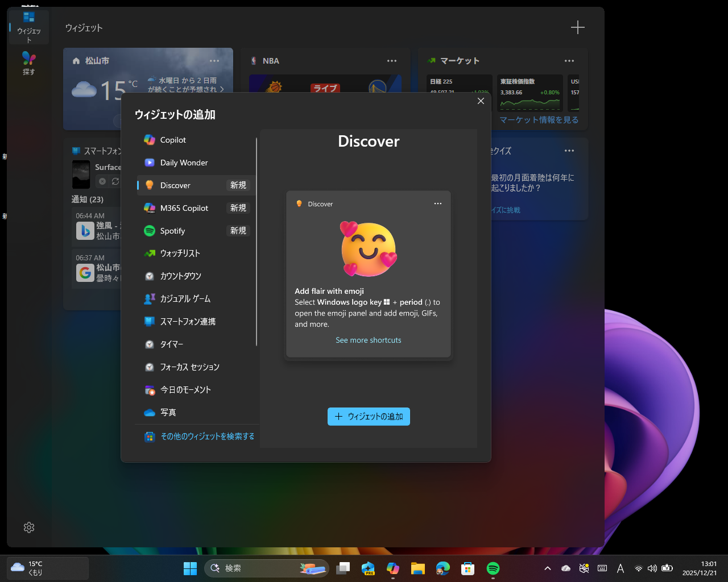Click the マーケット情報を見る link
This screenshot has height=582, width=728.
click(x=538, y=120)
